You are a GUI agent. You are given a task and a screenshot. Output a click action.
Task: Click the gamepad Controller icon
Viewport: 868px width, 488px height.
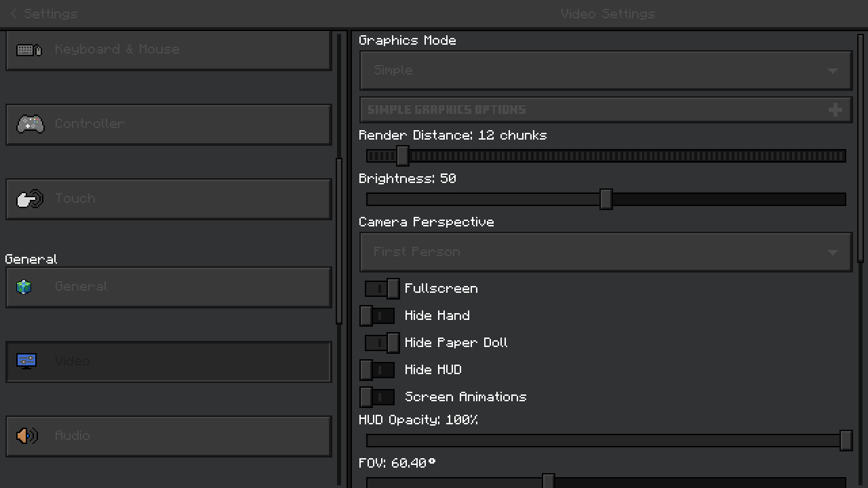point(30,124)
